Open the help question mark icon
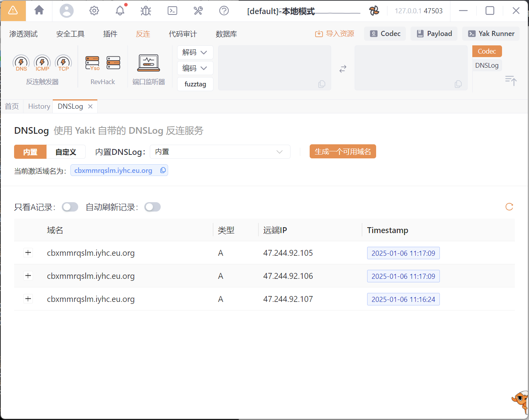The width and height of the screenshot is (529, 420). (224, 11)
